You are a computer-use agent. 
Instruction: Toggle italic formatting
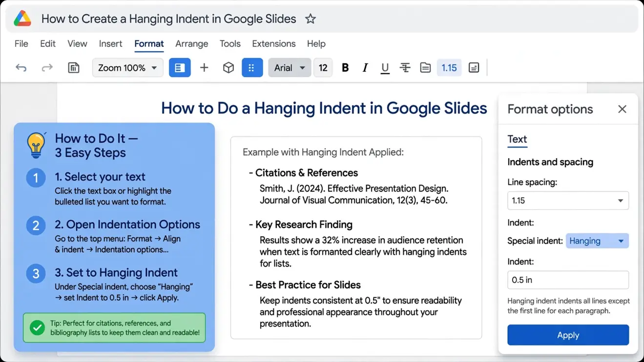click(x=365, y=68)
